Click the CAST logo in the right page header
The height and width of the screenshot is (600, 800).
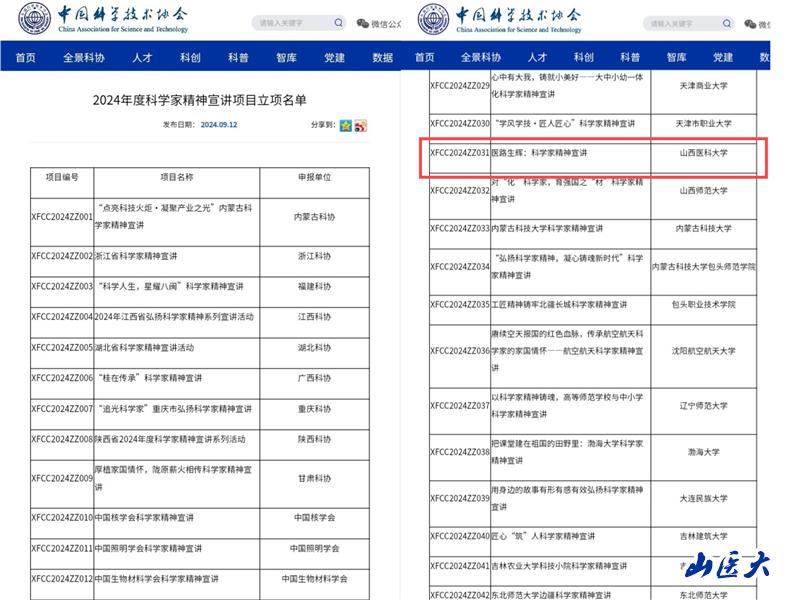[x=507, y=20]
